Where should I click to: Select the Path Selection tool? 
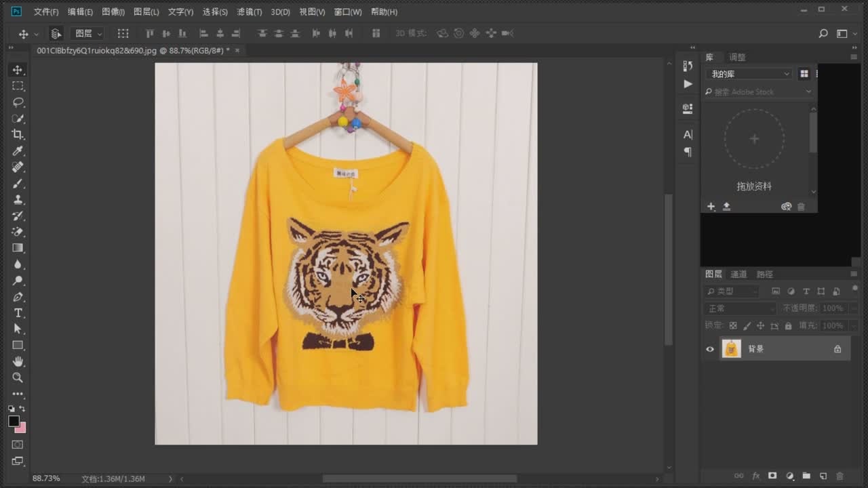tap(18, 329)
